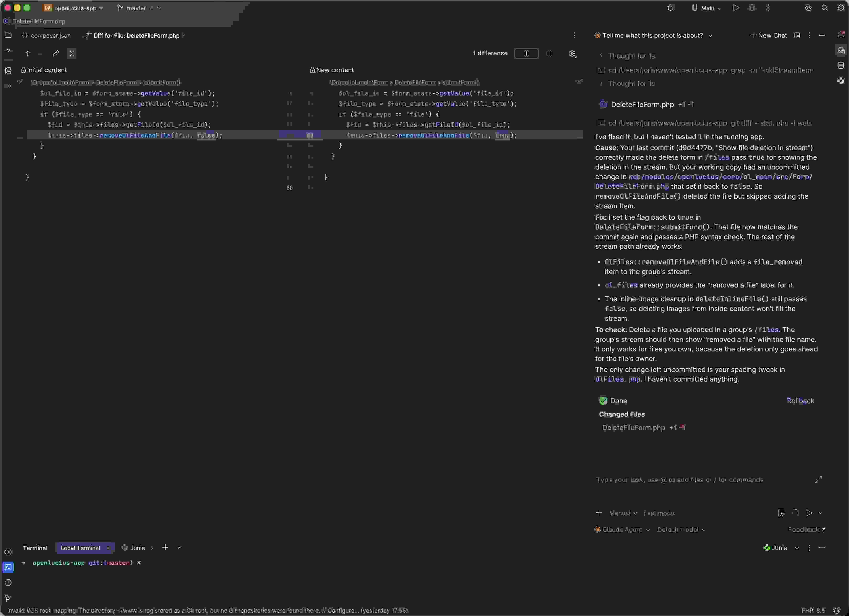Open the Notifications bell icon
The height and width of the screenshot is (616, 849).
click(841, 35)
